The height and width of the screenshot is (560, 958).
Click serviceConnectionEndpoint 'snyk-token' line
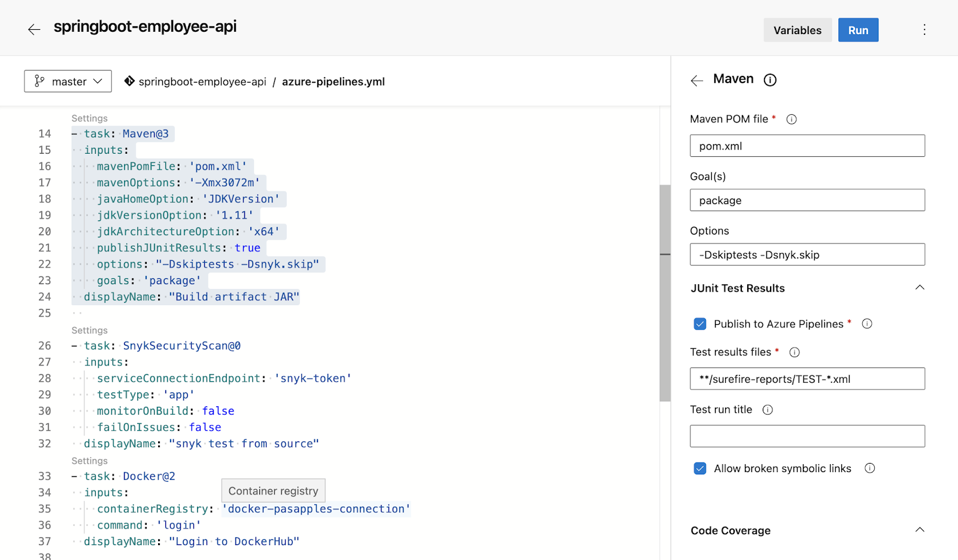point(224,378)
